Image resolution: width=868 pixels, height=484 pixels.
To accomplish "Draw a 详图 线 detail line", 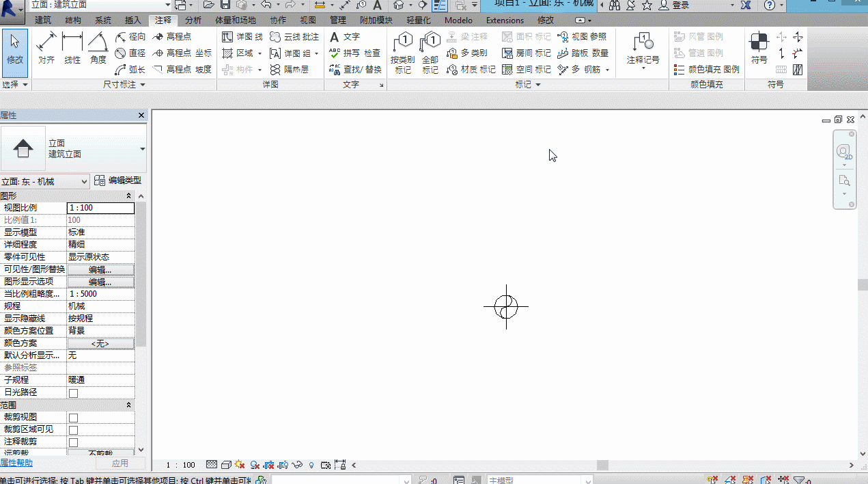I will click(242, 37).
